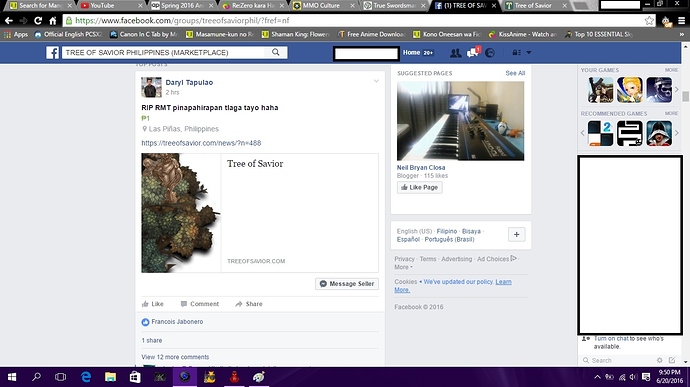Click the search magnifier in Facebook bar
The image size is (690, 387).
click(275, 52)
